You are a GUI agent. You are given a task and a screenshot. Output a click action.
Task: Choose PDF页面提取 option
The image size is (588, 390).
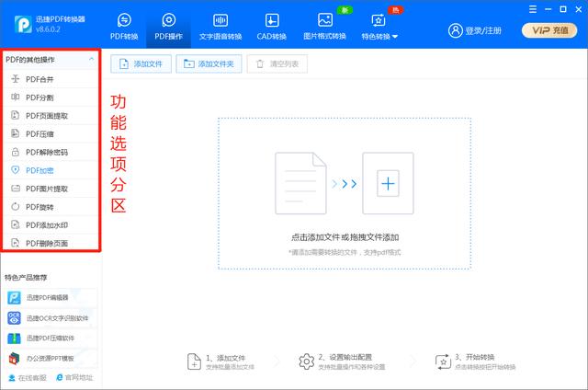tap(51, 116)
